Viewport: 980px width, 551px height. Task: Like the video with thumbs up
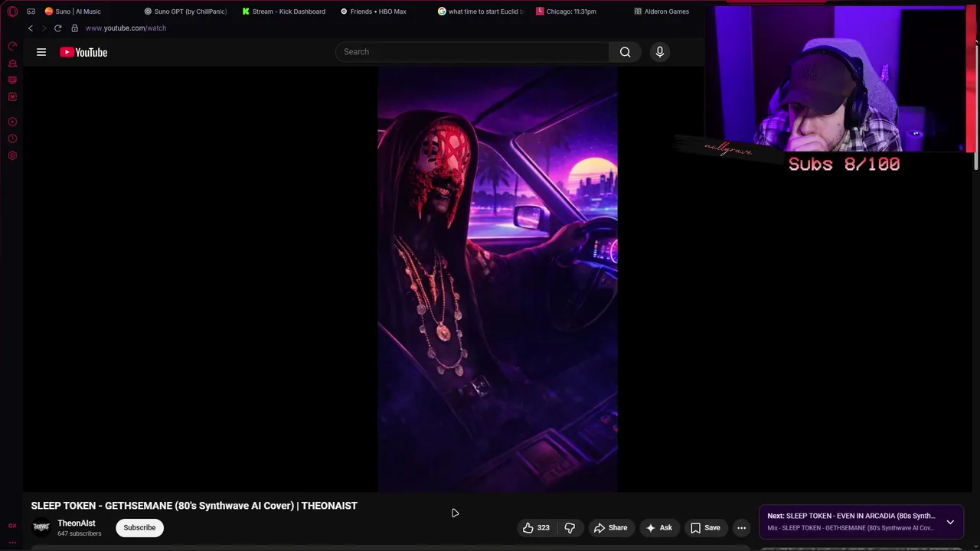(536, 527)
